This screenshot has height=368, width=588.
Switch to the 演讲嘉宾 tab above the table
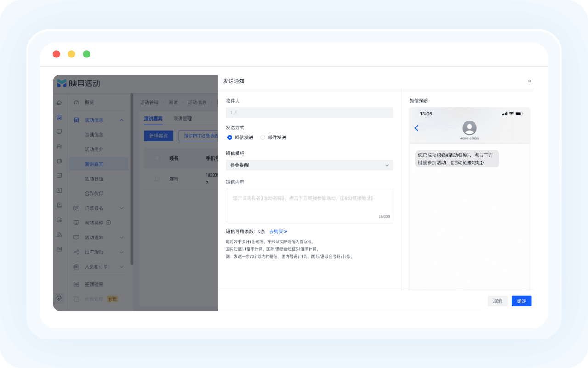coord(153,119)
